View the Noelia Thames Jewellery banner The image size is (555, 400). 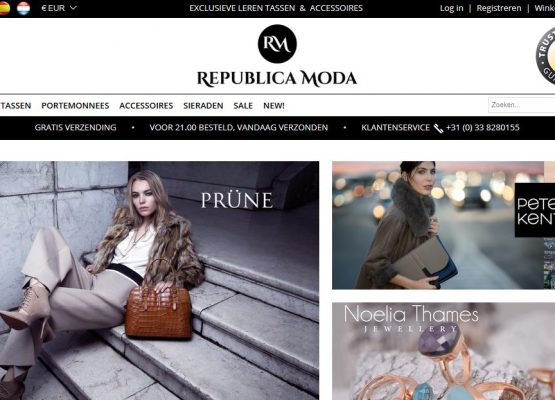coord(444,351)
